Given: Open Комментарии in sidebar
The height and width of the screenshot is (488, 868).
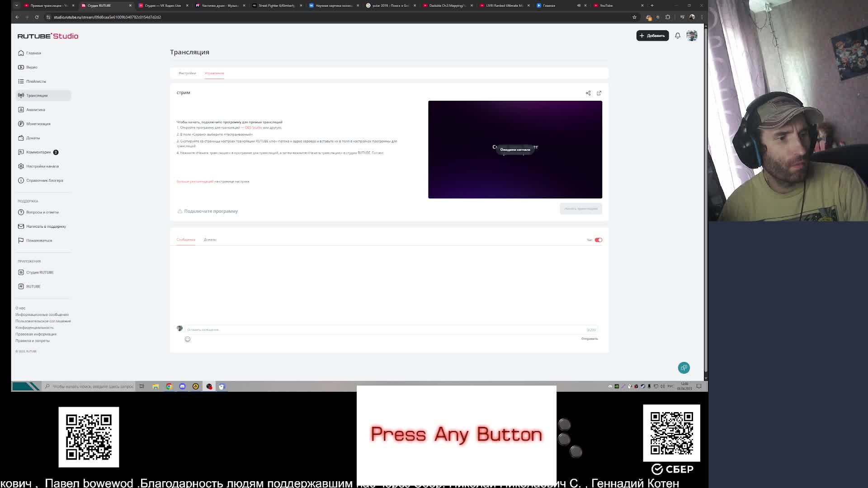Looking at the screenshot, I should [x=38, y=152].
